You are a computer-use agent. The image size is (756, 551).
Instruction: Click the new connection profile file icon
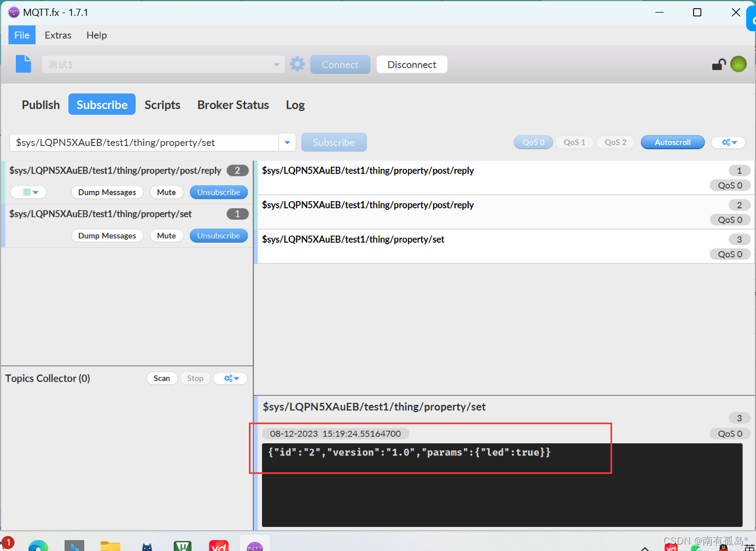[24, 64]
